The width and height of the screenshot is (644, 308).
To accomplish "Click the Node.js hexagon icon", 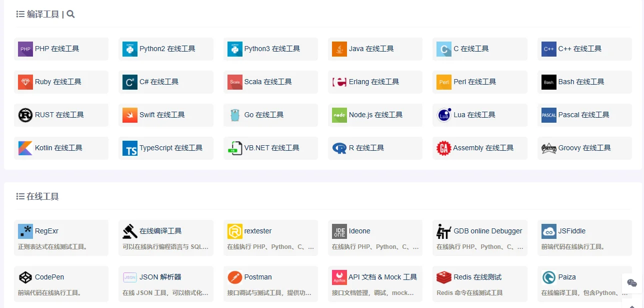I will 339,115.
